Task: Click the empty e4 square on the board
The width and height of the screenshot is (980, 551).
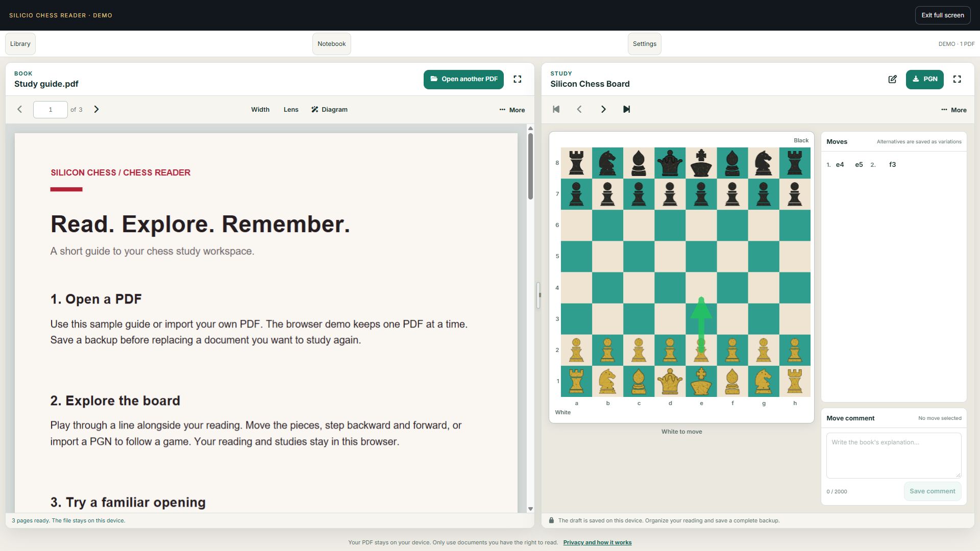Action: tap(701, 288)
